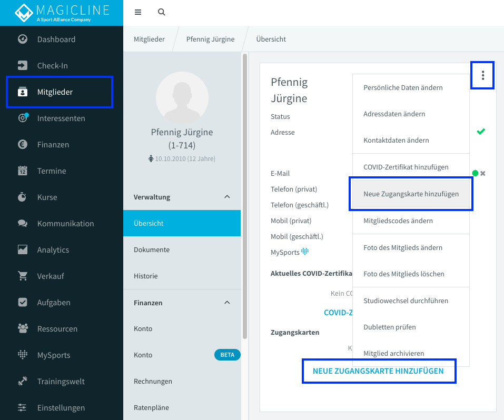
Task: Click the gray X next to the E-Mail status
Action: [x=483, y=174]
